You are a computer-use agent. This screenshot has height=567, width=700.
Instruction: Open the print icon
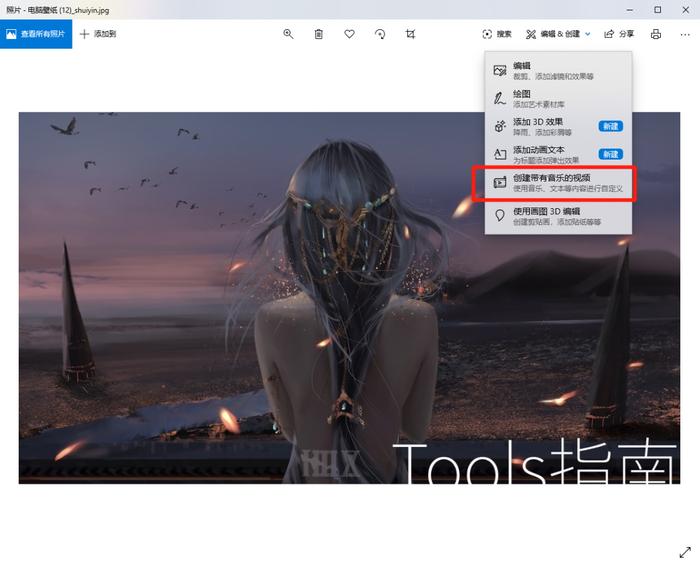click(x=656, y=34)
